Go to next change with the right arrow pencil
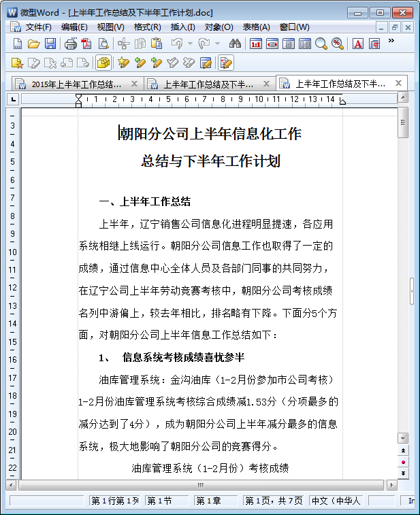The image size is (420, 515). click(x=157, y=63)
